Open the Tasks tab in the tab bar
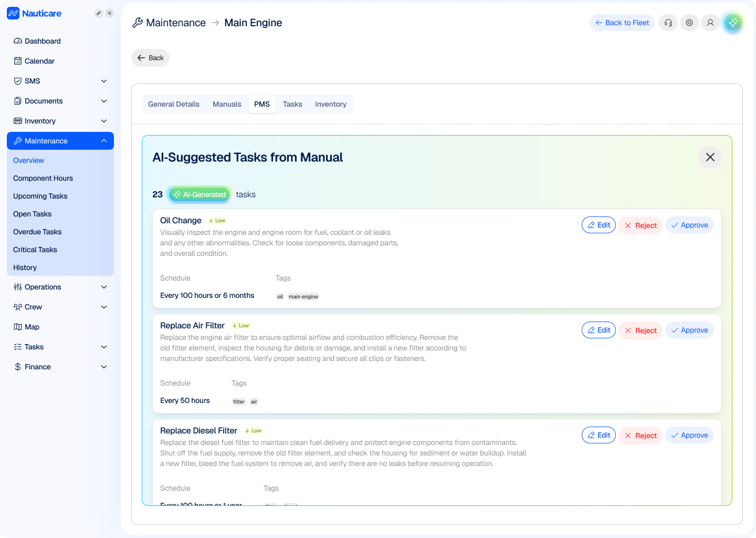This screenshot has width=756, height=538. click(x=292, y=104)
